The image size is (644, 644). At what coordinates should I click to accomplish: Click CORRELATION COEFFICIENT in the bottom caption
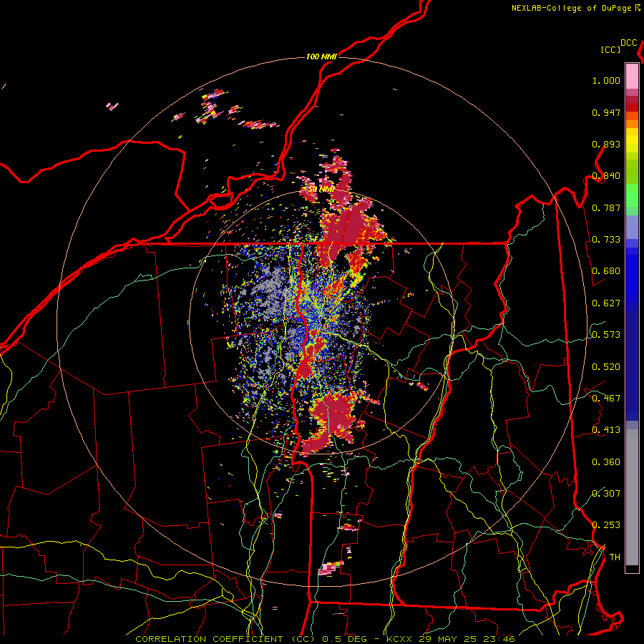[209, 639]
